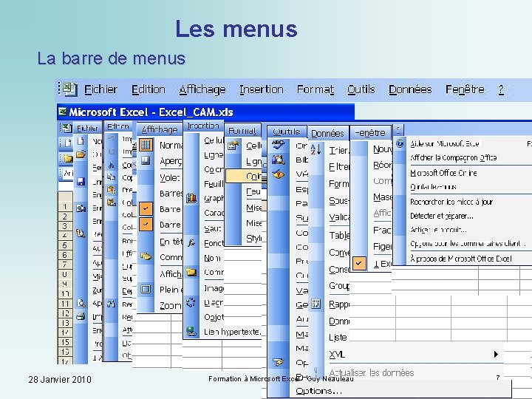532x399 pixels.
Task: Click the page break preview icon in Affichage
Action: [x=146, y=160]
